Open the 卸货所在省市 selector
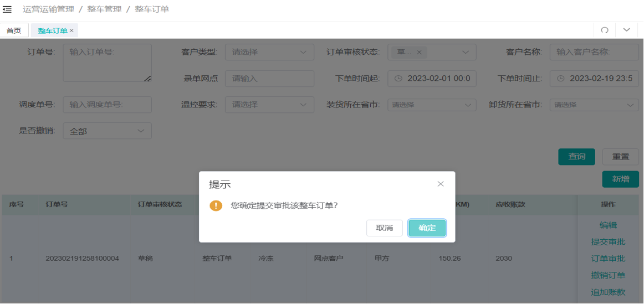The width and height of the screenshot is (644, 304). 594,105
